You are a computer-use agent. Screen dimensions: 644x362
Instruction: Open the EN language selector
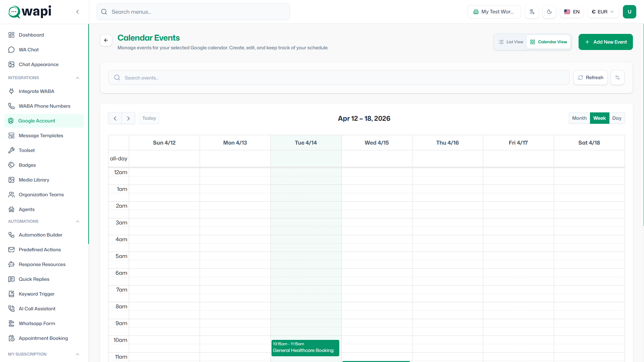coord(572,12)
